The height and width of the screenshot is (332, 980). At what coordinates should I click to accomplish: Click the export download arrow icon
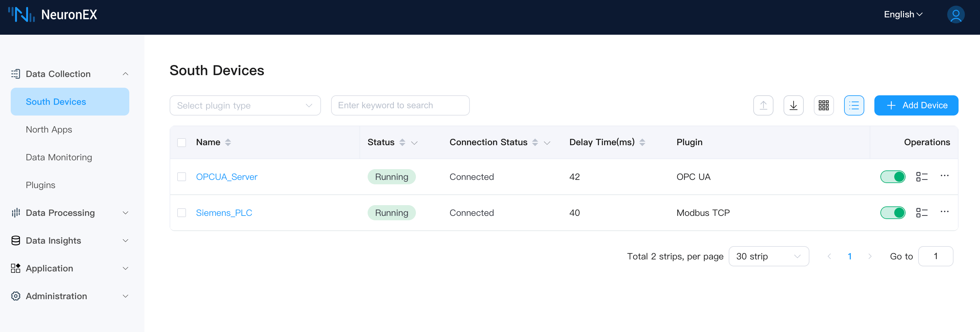pos(793,105)
